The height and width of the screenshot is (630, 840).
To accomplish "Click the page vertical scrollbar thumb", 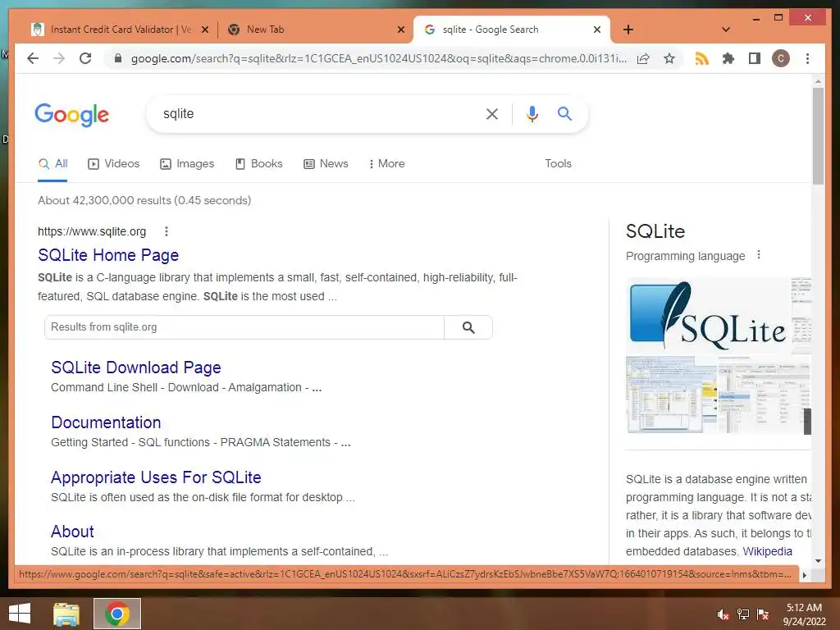I will [818, 136].
